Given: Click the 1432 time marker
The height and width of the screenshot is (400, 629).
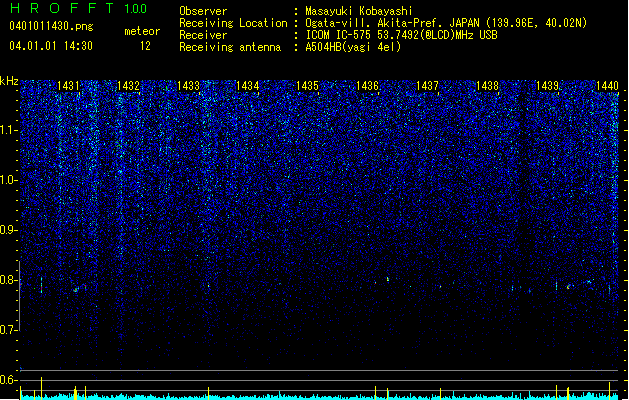Looking at the screenshot, I should (128, 86).
